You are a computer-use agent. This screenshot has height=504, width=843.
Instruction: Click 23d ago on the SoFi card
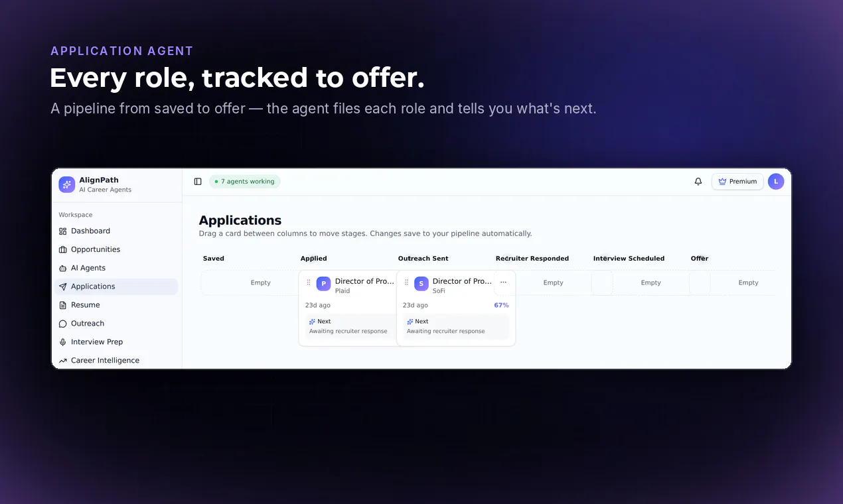click(x=416, y=306)
